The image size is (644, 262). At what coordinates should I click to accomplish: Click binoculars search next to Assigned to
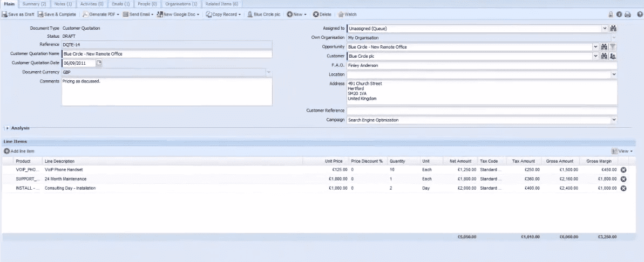613,29
